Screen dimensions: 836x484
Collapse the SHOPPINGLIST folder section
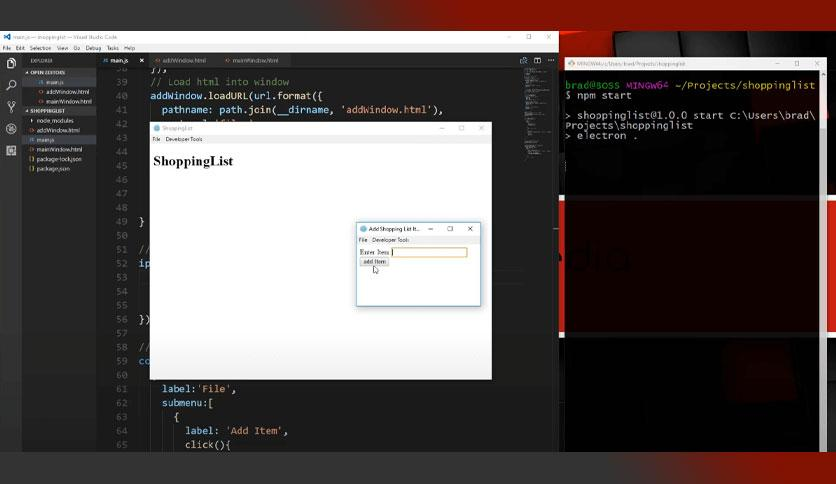tap(27, 111)
